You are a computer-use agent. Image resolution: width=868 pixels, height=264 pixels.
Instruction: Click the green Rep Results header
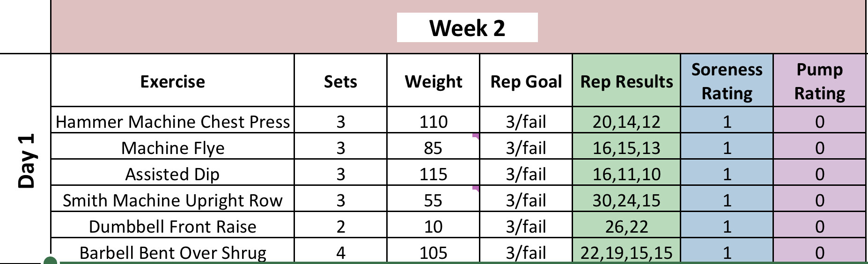[x=626, y=81]
